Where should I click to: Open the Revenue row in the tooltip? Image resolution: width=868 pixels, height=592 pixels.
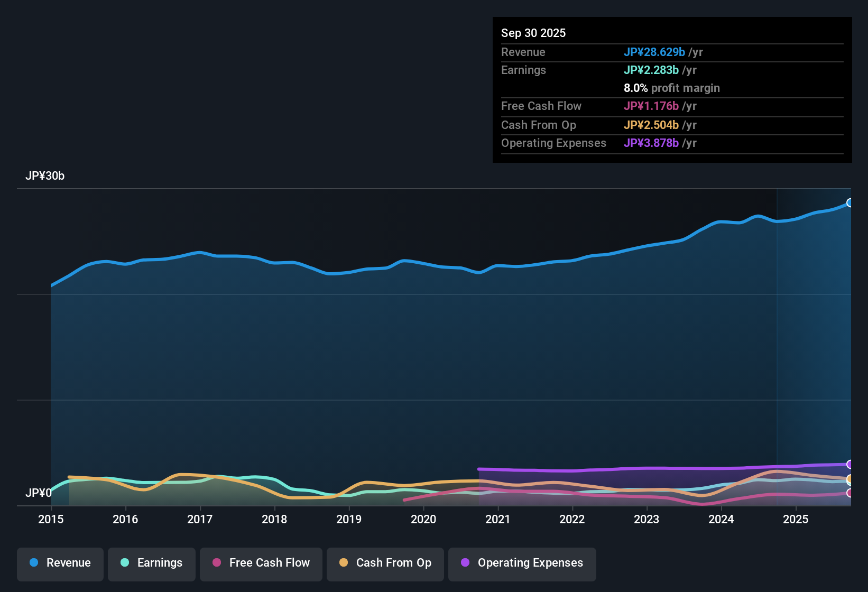523,52
